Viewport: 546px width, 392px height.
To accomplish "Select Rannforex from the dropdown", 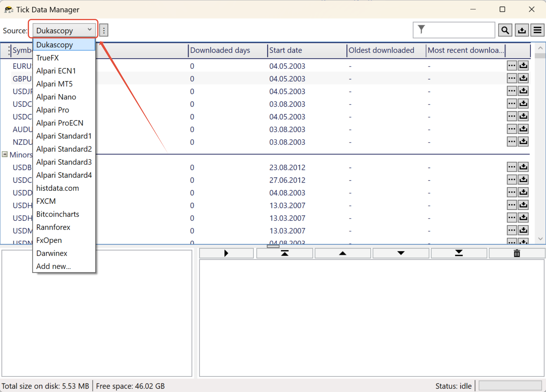I will coord(64,227).
